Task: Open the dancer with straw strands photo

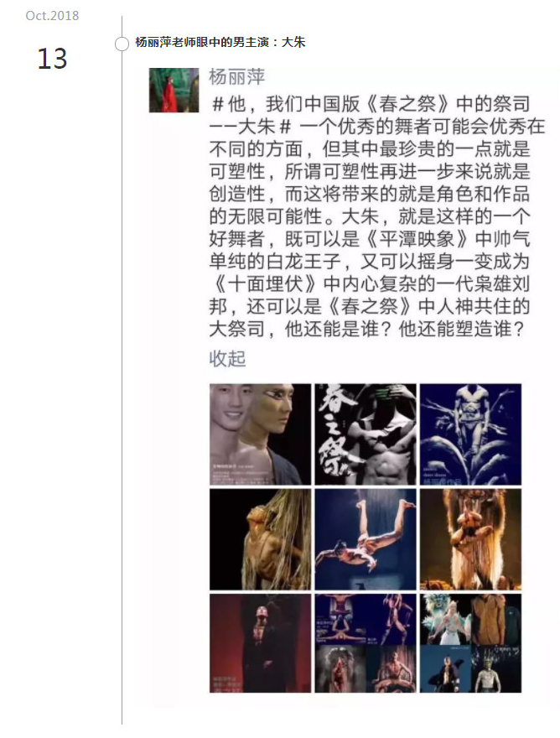Action: [260, 539]
